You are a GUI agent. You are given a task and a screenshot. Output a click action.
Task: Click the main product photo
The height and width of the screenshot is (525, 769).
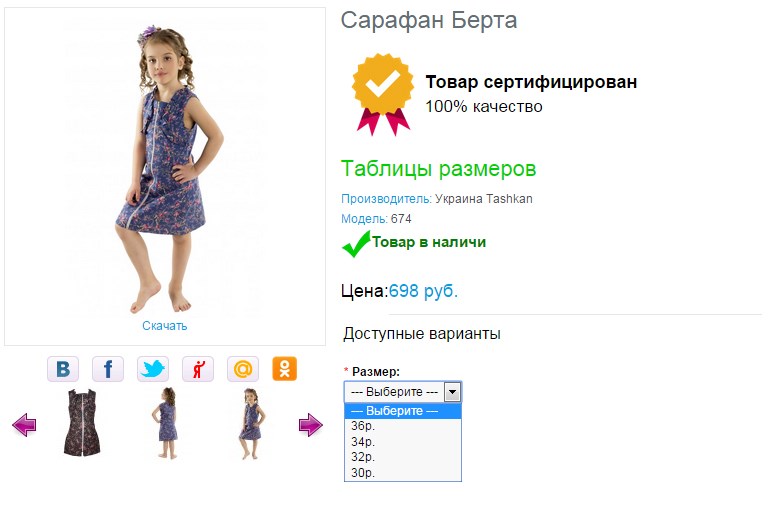tap(165, 165)
